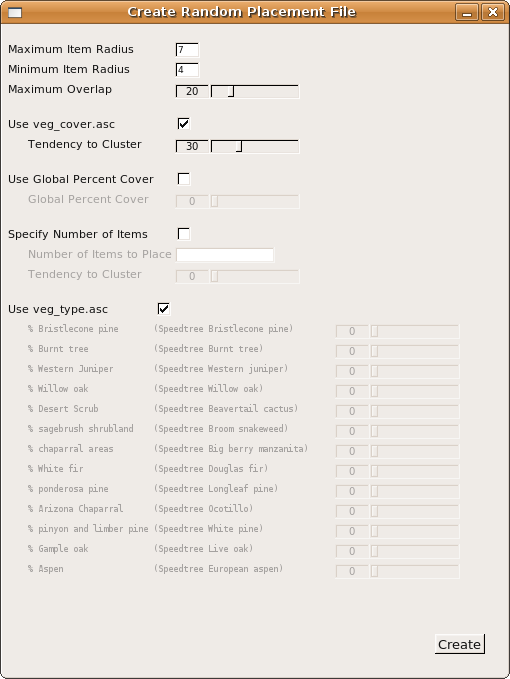Viewport: 510px width, 679px height.
Task: Focus the Minimum Item Radius field
Action: tap(187, 70)
